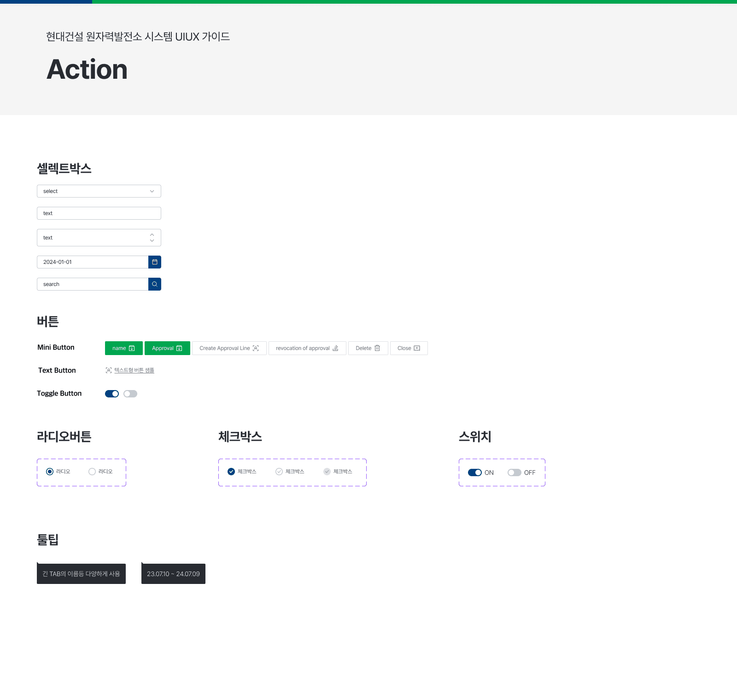Click the icon beside the text button sample
The width and height of the screenshot is (737, 700).
[109, 370]
